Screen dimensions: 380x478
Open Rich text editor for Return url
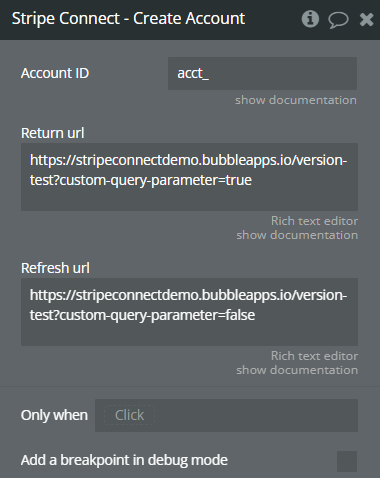pos(314,221)
